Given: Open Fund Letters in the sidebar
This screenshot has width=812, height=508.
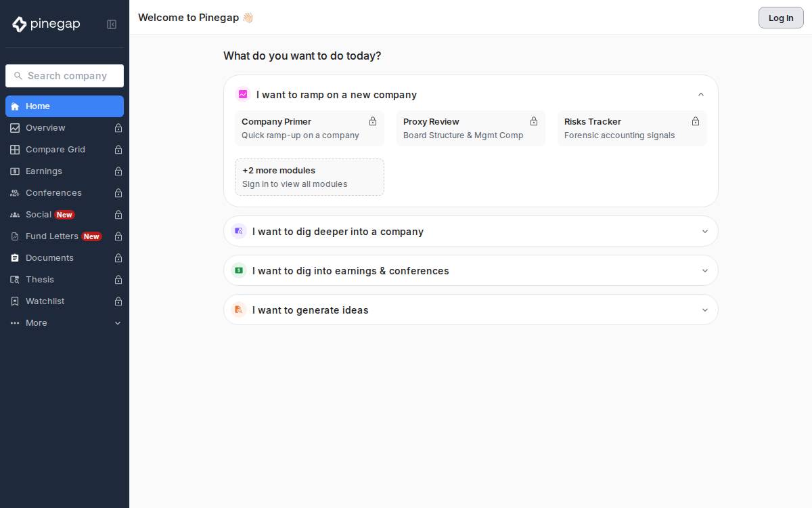Looking at the screenshot, I should pos(64,236).
